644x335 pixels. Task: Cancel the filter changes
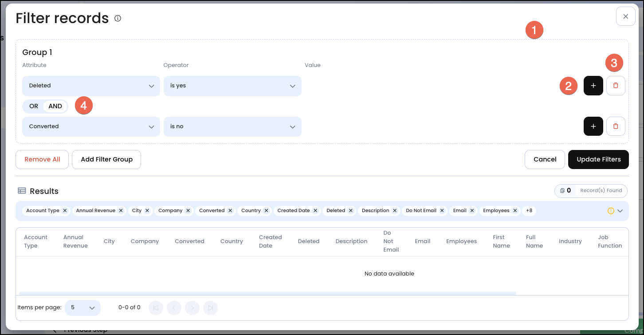[545, 159]
